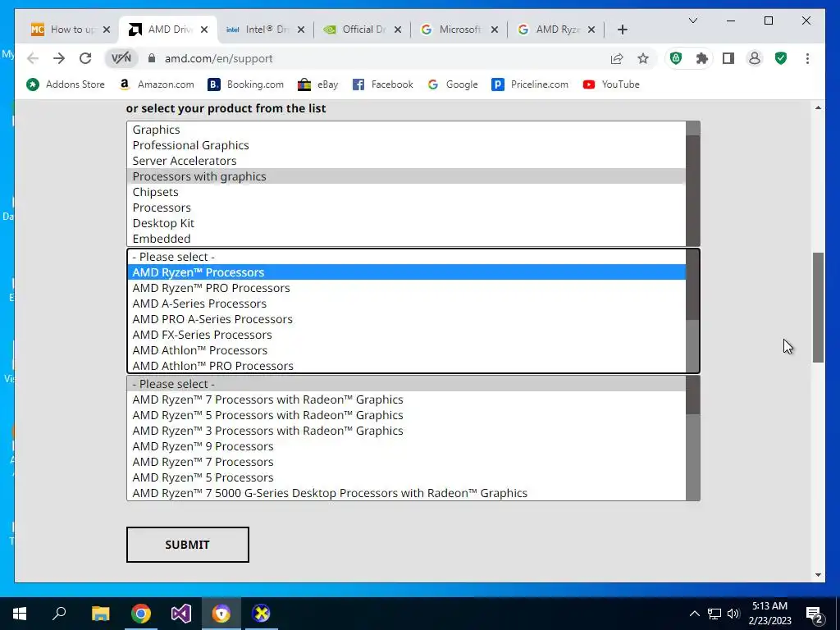
Task: Click the second list box scrollbar
Action: (x=692, y=285)
